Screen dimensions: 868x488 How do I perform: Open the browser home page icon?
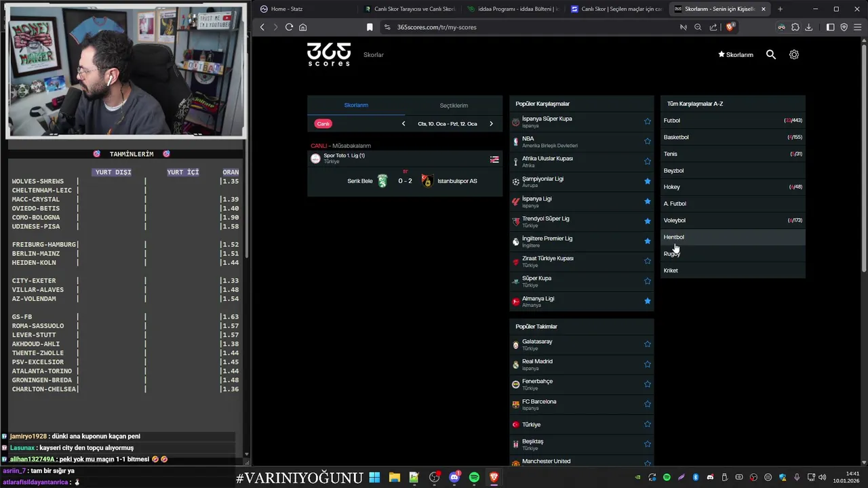click(302, 27)
